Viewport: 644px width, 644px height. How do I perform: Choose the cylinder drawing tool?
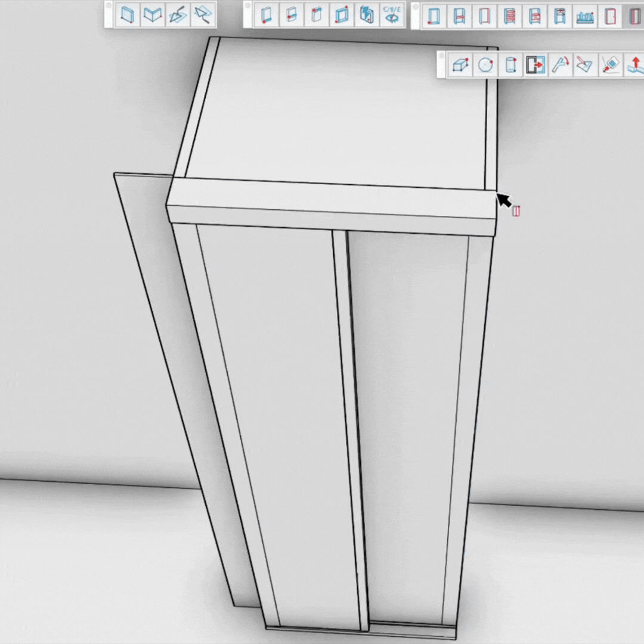point(510,64)
